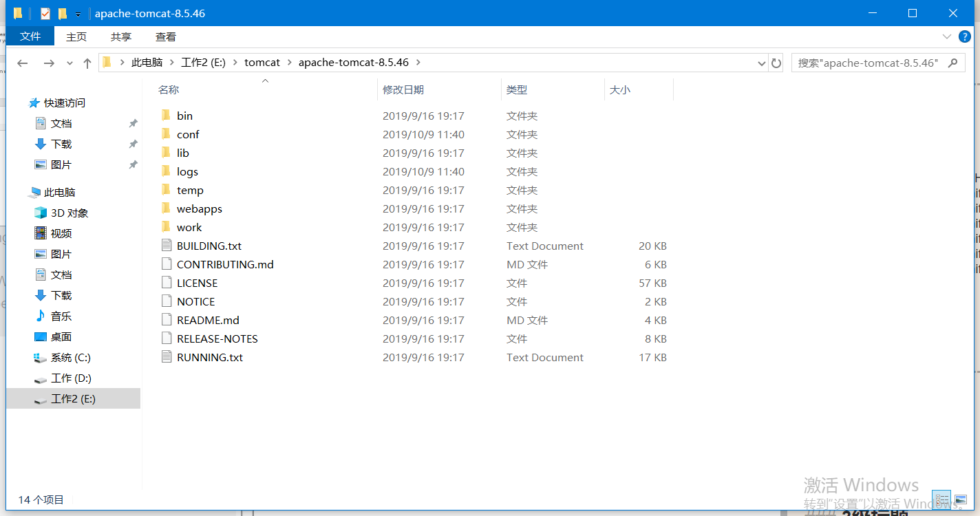Expand the ribbon with the chevron
The image size is (980, 516).
pyautogui.click(x=948, y=36)
